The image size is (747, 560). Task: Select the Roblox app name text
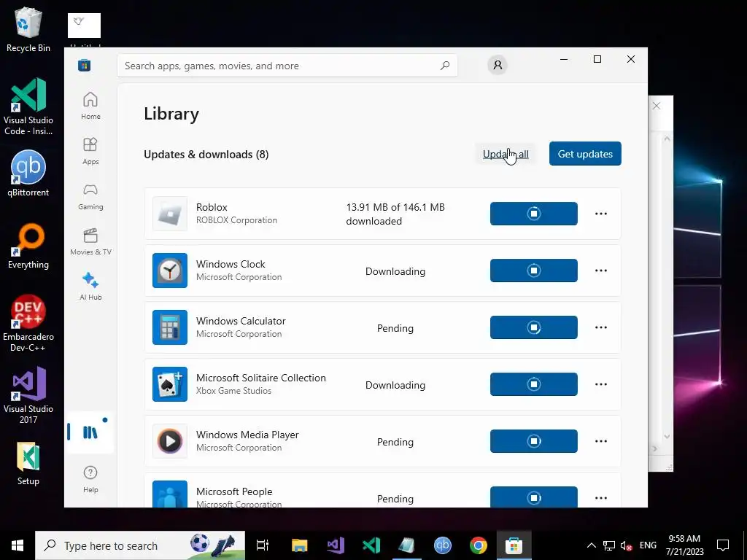pyautogui.click(x=212, y=207)
